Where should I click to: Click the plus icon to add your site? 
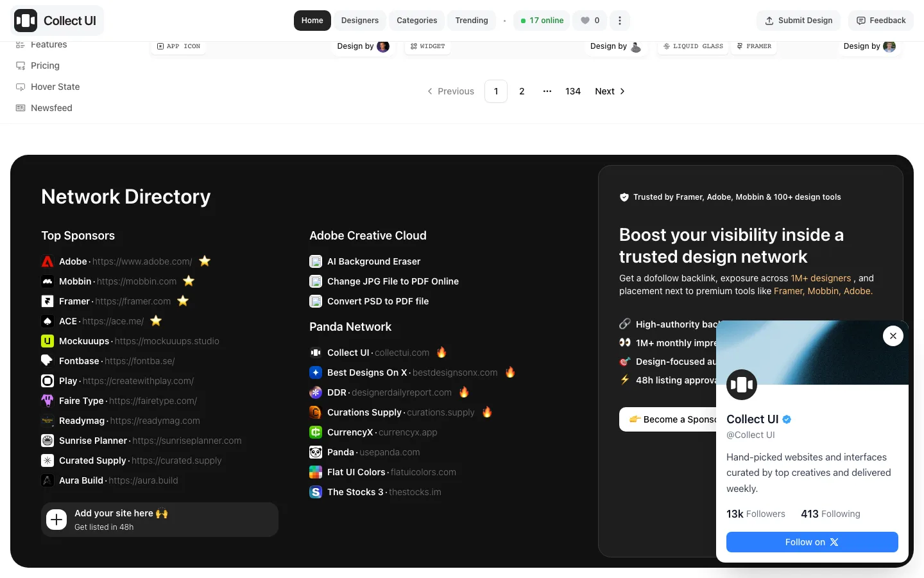pos(56,520)
